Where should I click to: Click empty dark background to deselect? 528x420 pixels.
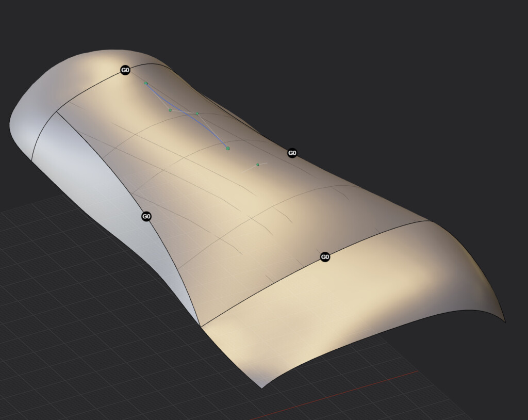(x=404, y=68)
